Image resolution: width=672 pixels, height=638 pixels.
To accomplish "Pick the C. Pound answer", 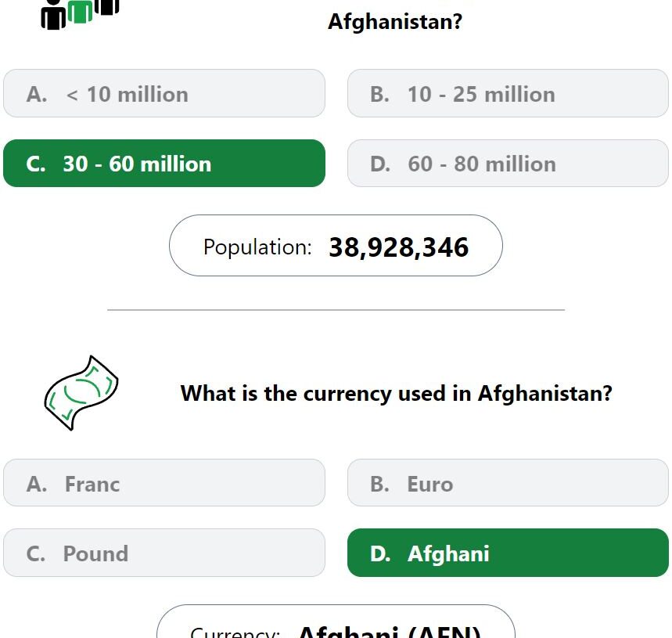I will (164, 553).
